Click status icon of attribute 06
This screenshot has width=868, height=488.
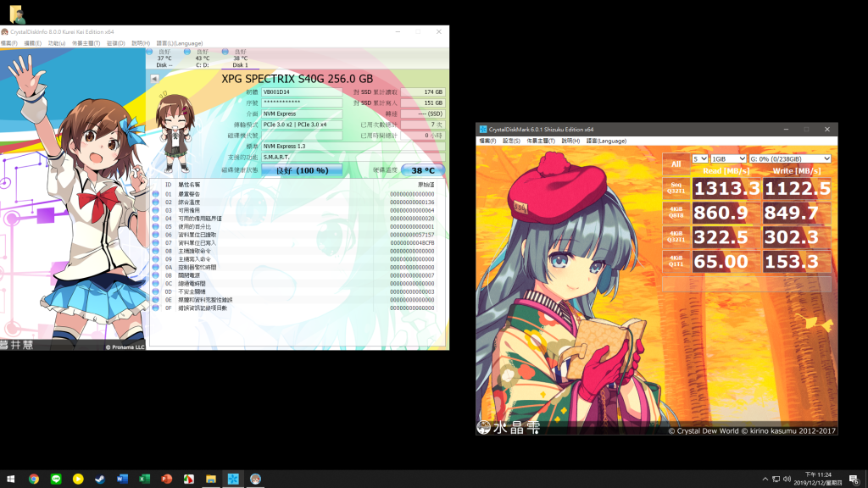pos(156,235)
